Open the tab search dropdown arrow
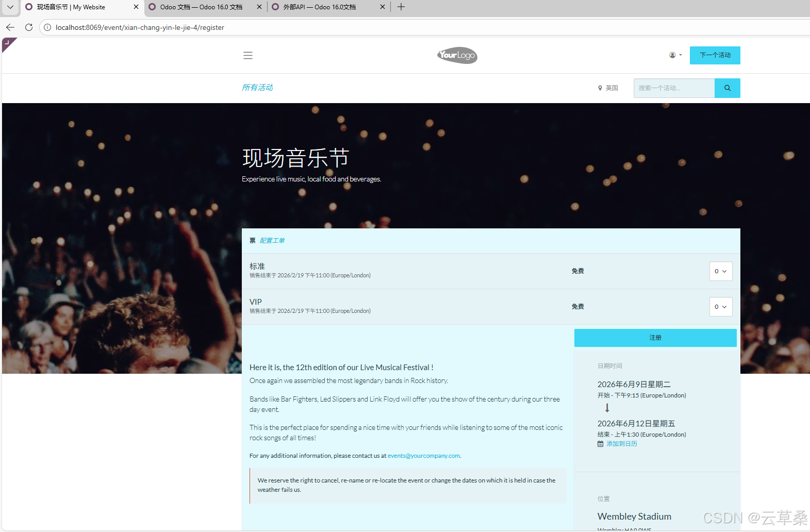Viewport: 810px width, 532px height. pos(10,7)
